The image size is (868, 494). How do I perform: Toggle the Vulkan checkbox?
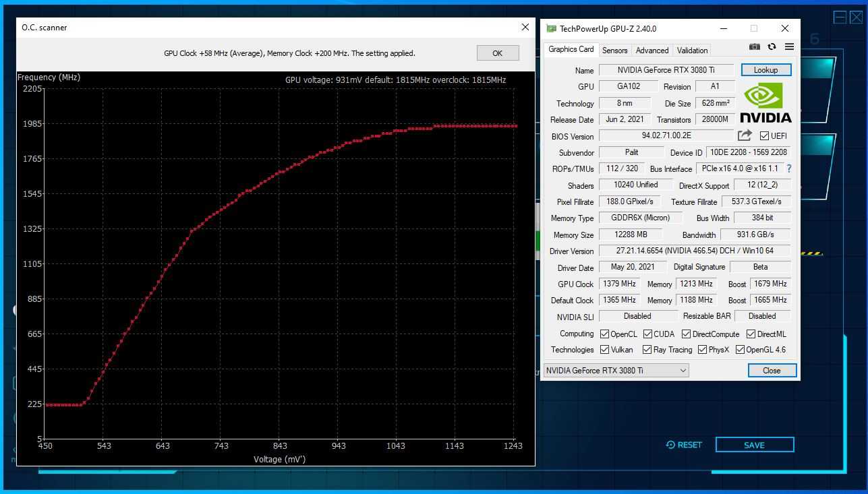coord(604,350)
